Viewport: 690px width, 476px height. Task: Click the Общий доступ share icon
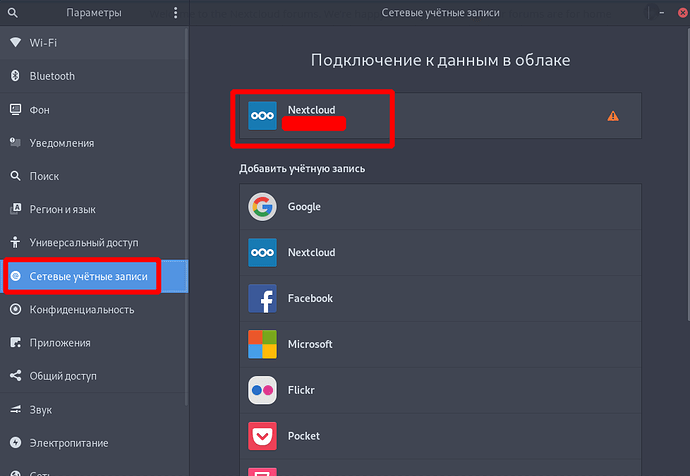tap(15, 376)
